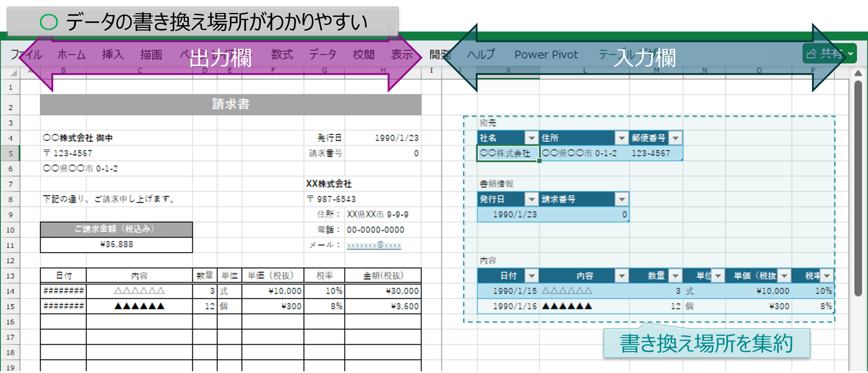Select column header O
868x373 pixels.
[759, 70]
